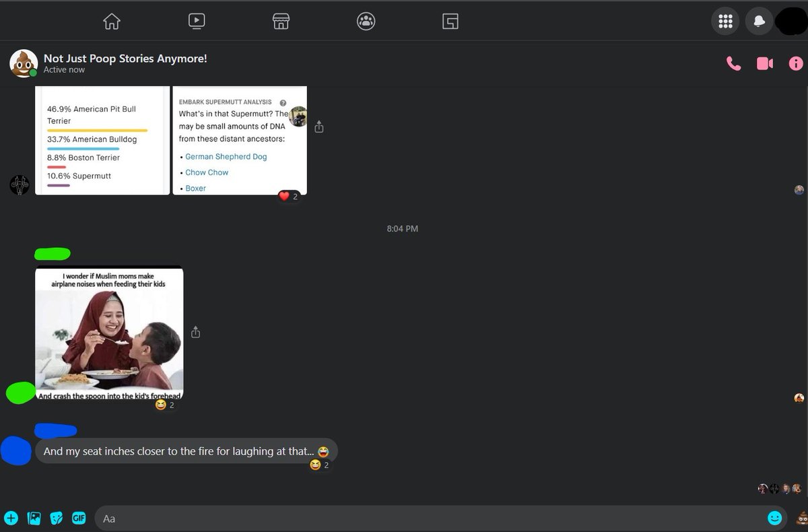Forward the meme image
The image size is (808, 532).
[x=195, y=332]
